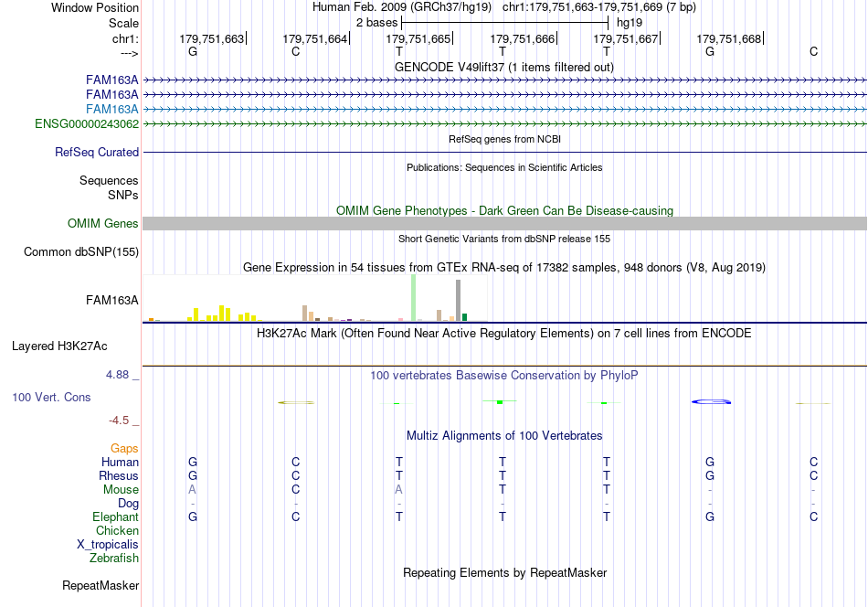
Task: Select the Chicken alignment row label
Action: pos(117,530)
